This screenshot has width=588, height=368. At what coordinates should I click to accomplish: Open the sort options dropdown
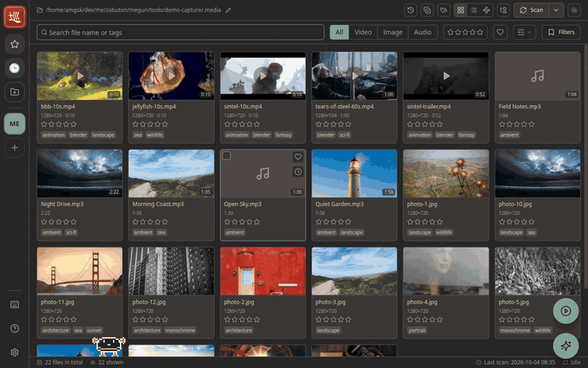point(524,32)
